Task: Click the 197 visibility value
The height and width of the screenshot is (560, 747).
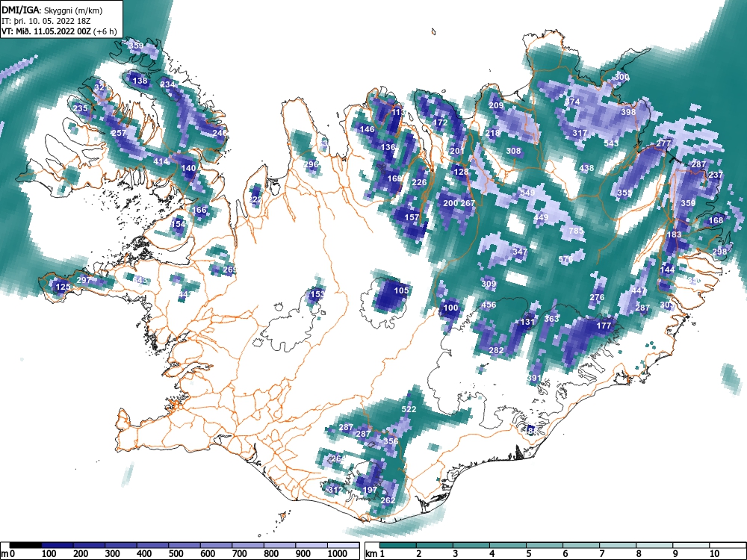Action: (371, 490)
